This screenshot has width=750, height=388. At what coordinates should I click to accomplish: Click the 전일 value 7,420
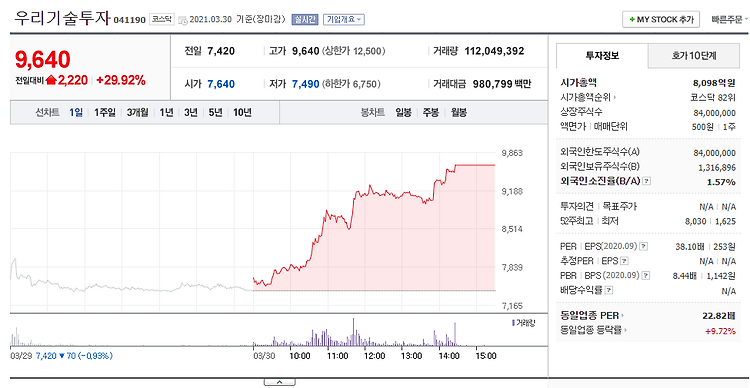click(x=221, y=51)
